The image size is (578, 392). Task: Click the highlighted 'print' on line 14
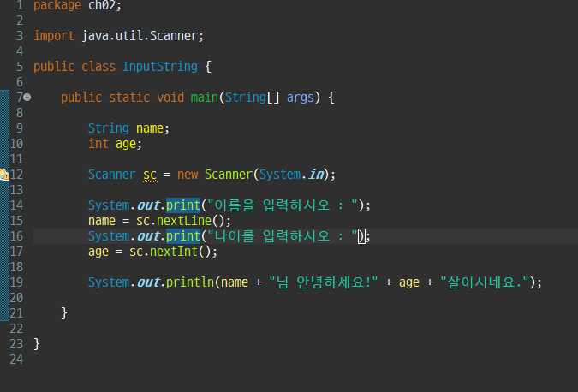pyautogui.click(x=183, y=205)
